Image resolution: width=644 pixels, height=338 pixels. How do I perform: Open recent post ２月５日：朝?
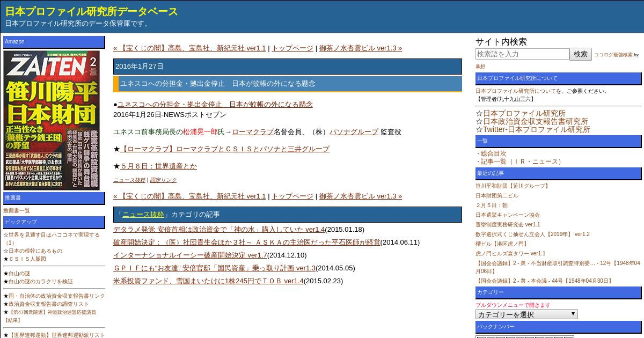pos(492,205)
